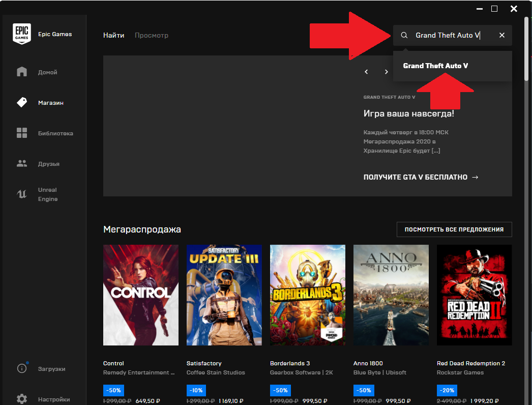Open the Anno 1800 game cover

391,295
